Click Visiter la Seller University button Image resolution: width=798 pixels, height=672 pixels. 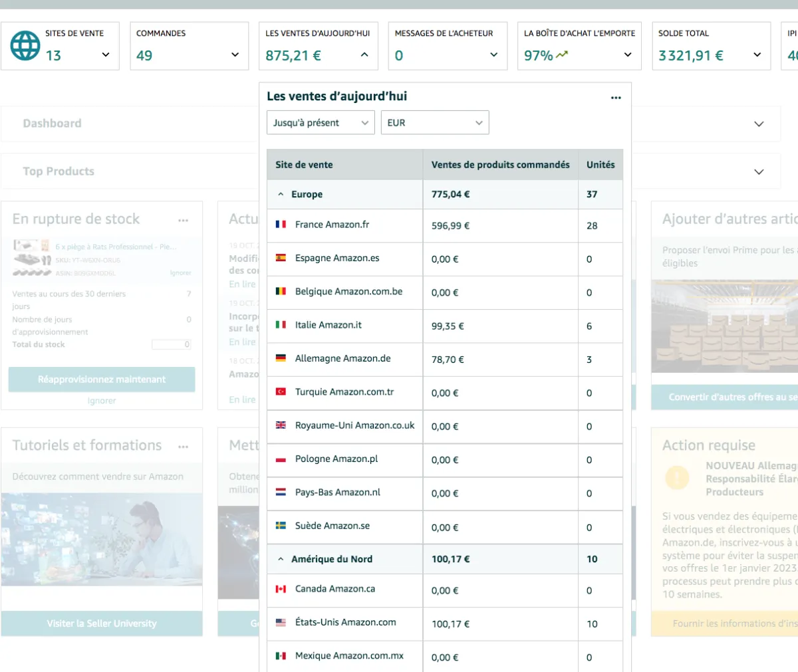102,623
